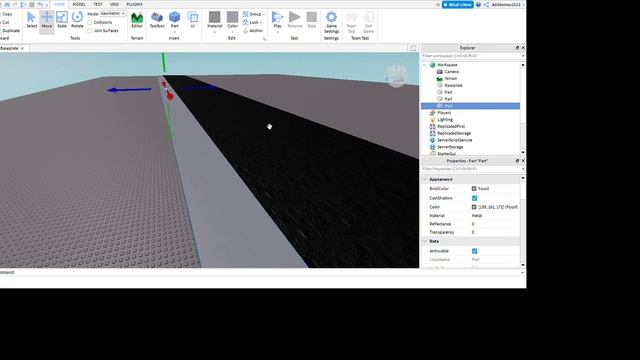The height and width of the screenshot is (360, 640).
Task: Open the PLUGINS ribbon tab
Action: pos(134,4)
